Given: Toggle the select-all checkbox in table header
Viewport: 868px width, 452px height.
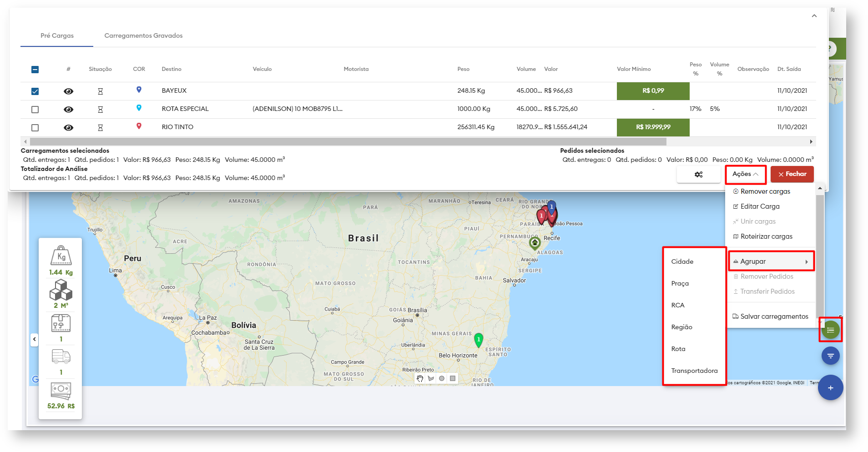Looking at the screenshot, I should click(x=35, y=70).
